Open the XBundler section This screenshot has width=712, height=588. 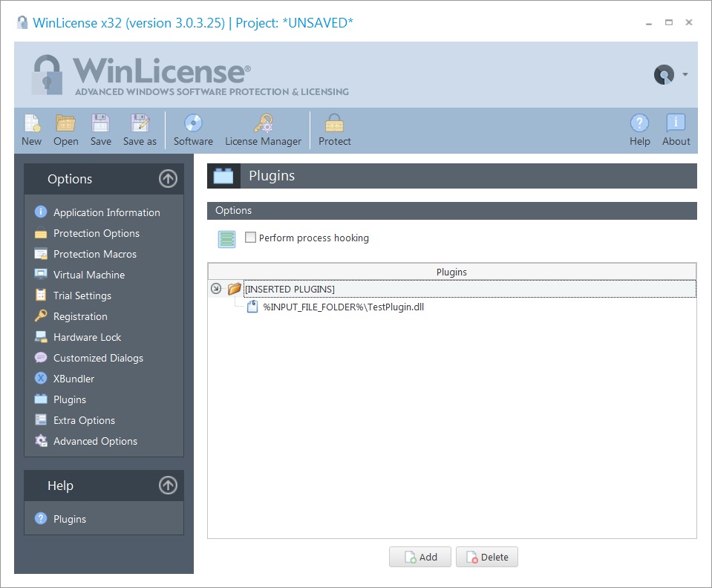click(x=74, y=379)
